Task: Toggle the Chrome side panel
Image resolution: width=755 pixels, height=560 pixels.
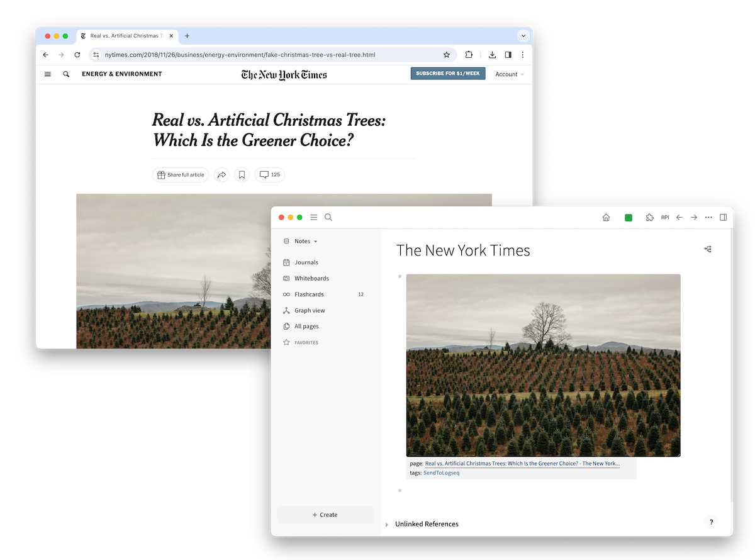Action: point(508,55)
